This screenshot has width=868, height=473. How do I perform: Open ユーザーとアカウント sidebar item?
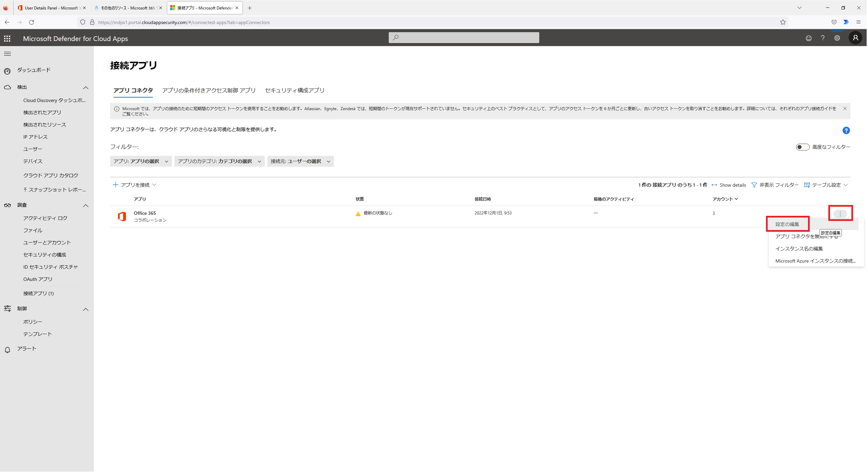[x=47, y=243]
